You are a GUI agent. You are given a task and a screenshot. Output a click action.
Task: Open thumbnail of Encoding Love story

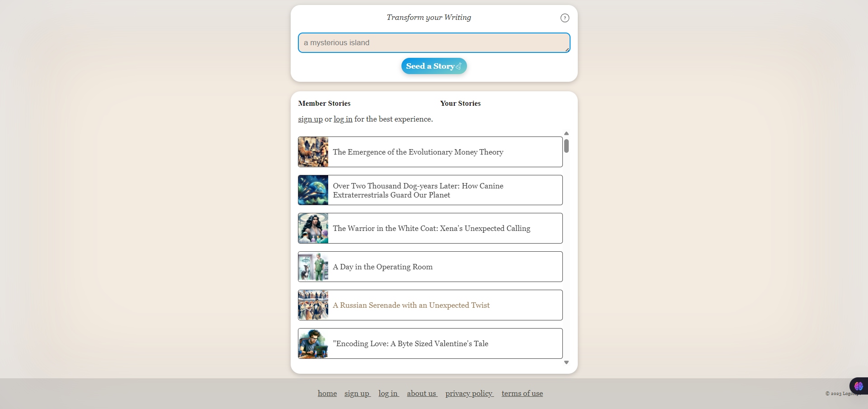click(313, 343)
